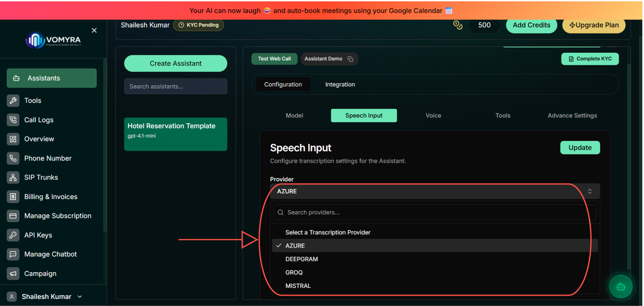The width and height of the screenshot is (644, 306).
Task: Click the Upgrade Plan button
Action: point(594,25)
